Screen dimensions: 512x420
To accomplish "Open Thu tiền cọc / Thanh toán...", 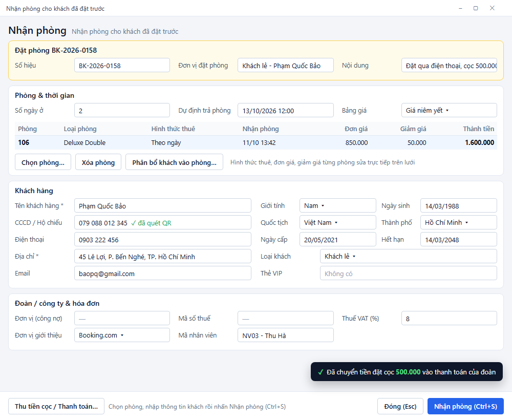I will coord(56,406).
